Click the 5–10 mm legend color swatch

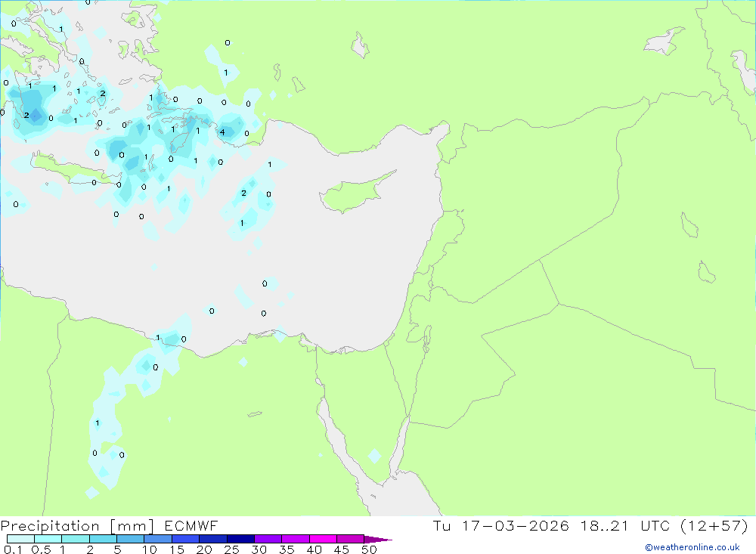(131, 539)
